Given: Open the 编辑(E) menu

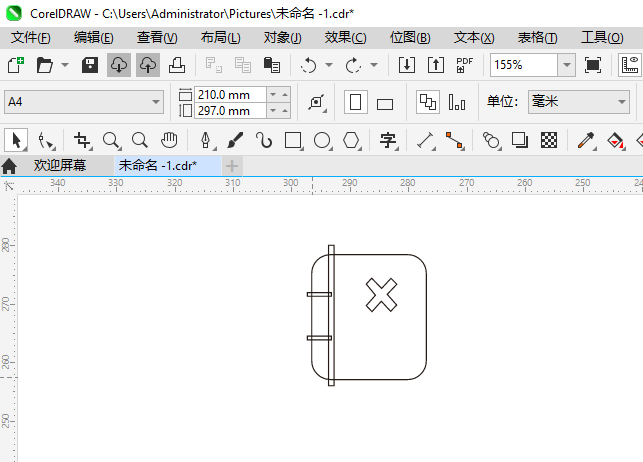Looking at the screenshot, I should point(93,38).
